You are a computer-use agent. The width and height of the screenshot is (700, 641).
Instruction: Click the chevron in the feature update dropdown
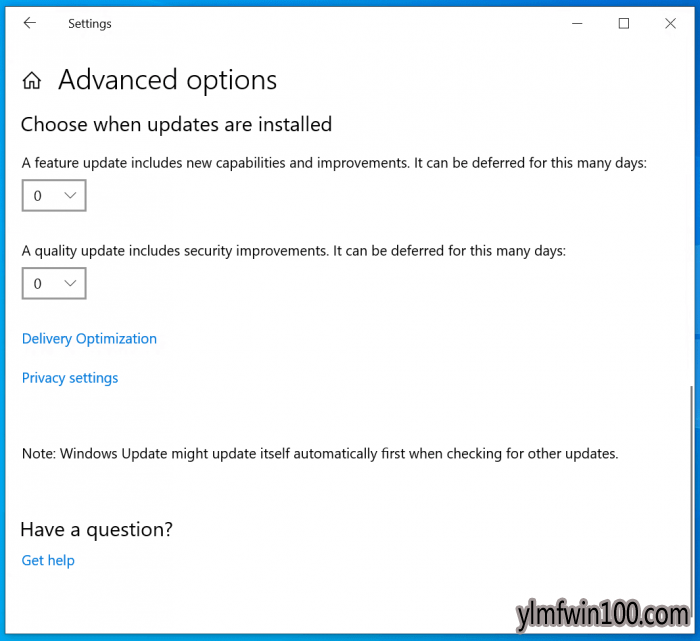tap(70, 195)
